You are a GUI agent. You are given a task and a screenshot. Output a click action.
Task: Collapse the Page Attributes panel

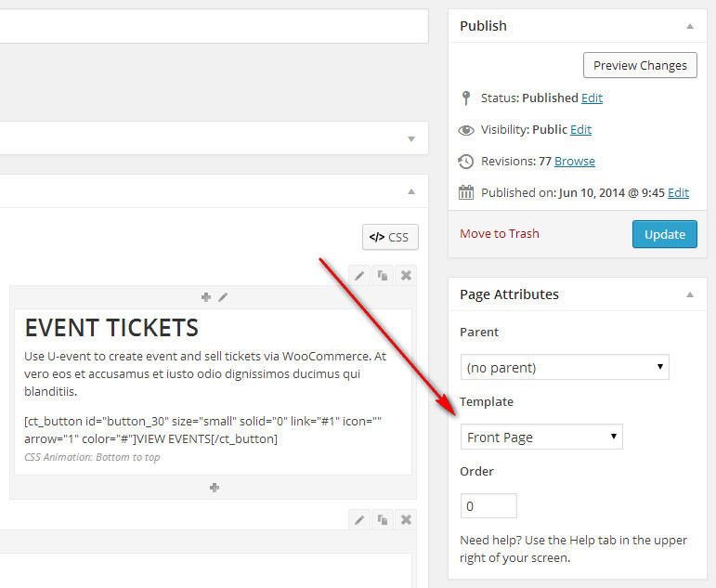click(689, 294)
